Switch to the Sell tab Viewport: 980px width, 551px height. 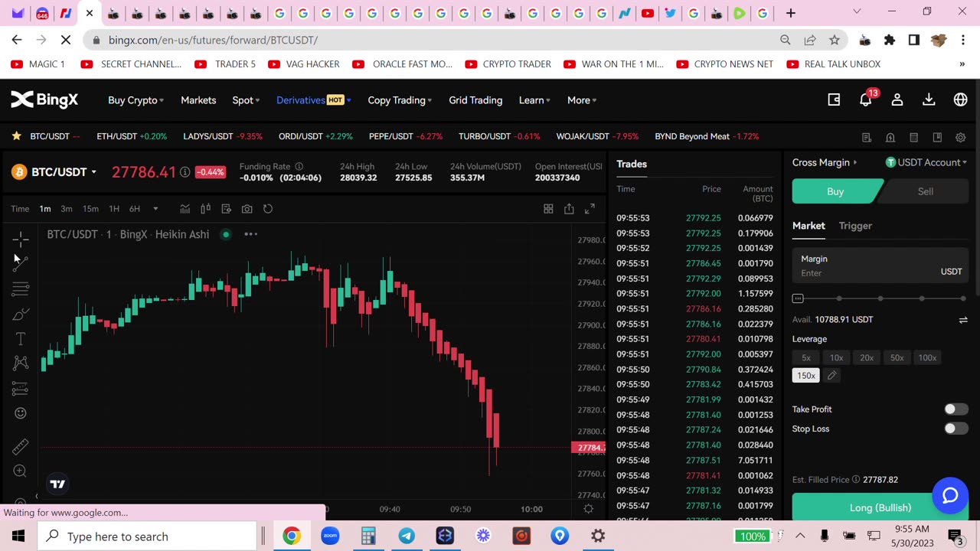click(x=925, y=191)
